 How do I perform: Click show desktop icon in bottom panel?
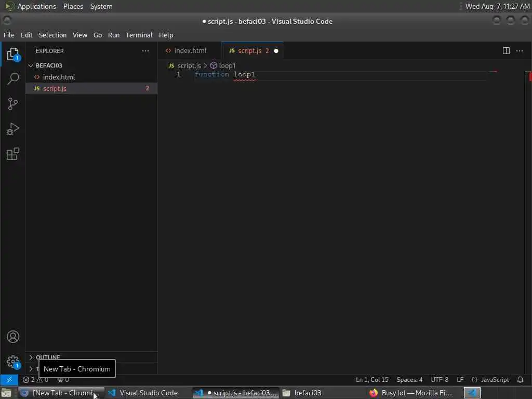tap(6, 393)
